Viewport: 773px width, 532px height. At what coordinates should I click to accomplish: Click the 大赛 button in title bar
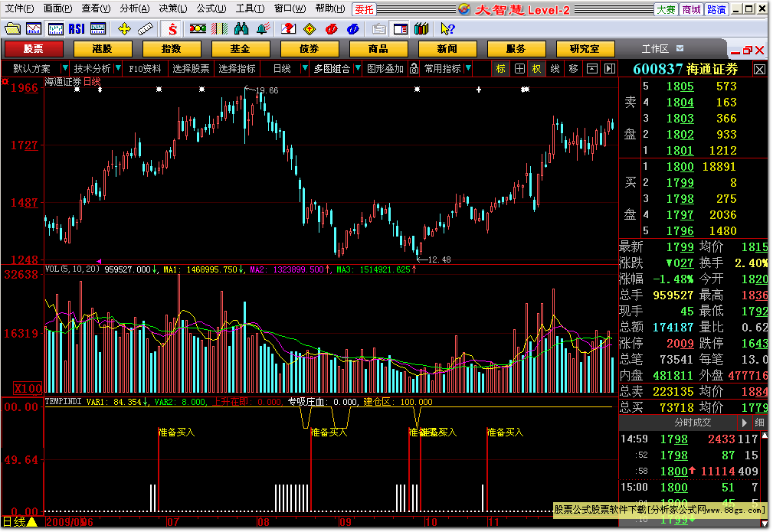pos(667,9)
